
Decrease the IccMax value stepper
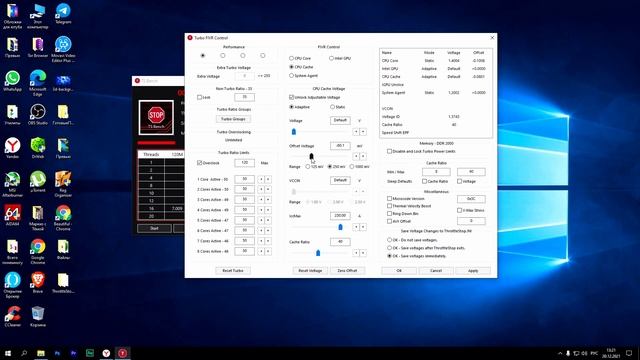pyautogui.click(x=356, y=227)
